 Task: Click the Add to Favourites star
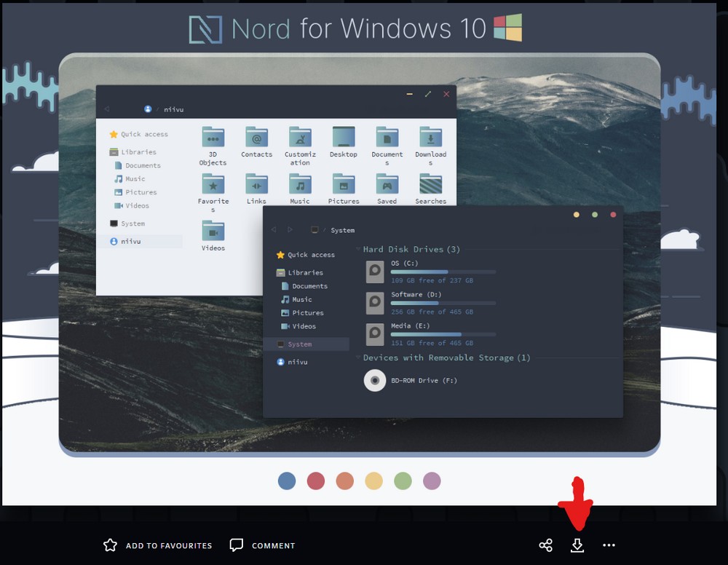(x=111, y=545)
